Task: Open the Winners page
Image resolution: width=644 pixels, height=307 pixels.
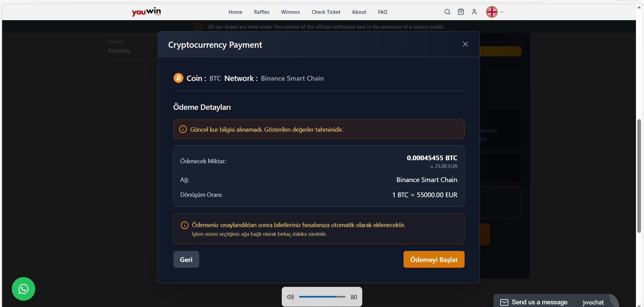Action: (x=290, y=12)
